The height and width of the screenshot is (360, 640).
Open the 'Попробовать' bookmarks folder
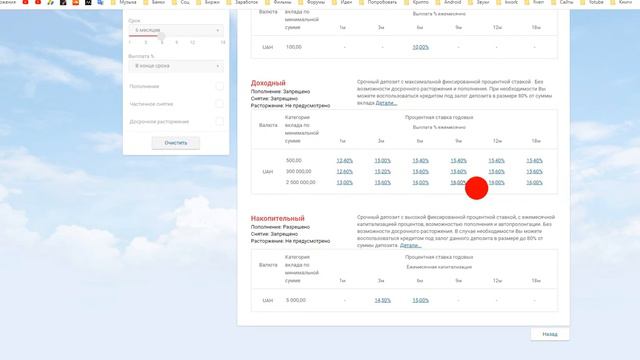pyautogui.click(x=378, y=2)
